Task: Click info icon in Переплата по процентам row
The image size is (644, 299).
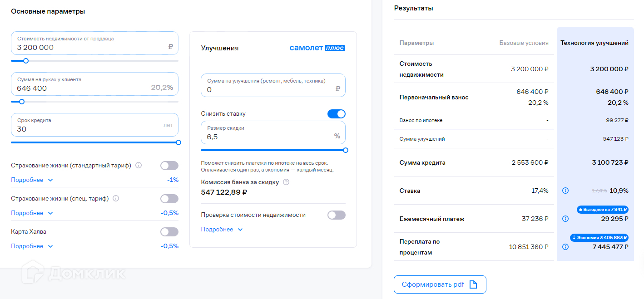Action: pos(565,247)
